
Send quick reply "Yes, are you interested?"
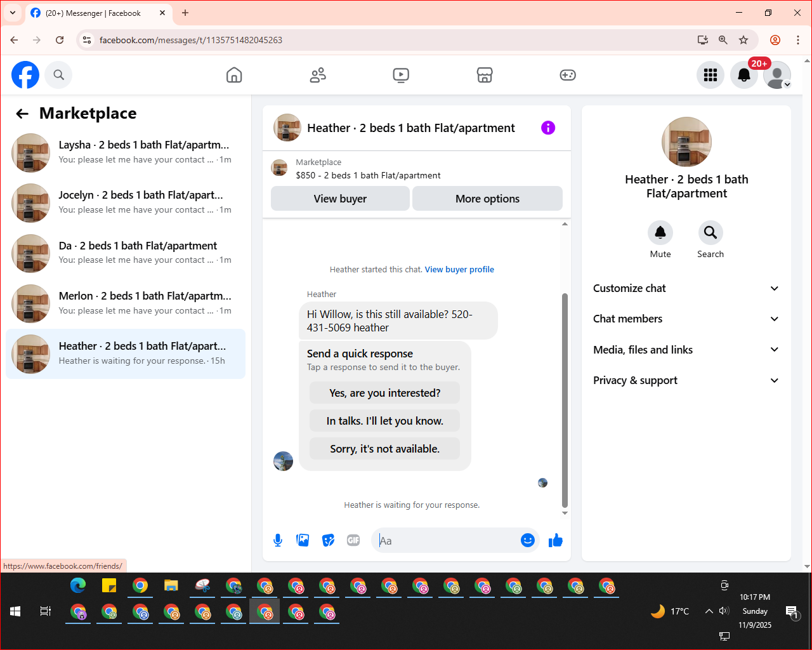(x=384, y=393)
